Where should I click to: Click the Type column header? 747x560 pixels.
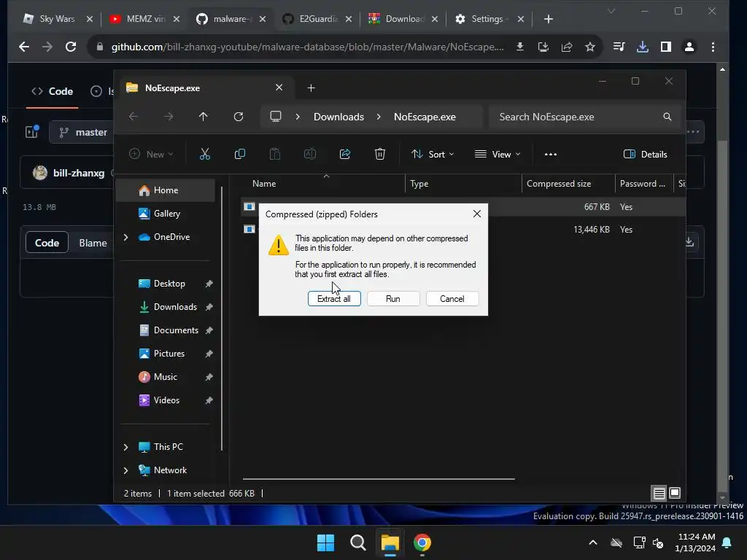(463, 183)
